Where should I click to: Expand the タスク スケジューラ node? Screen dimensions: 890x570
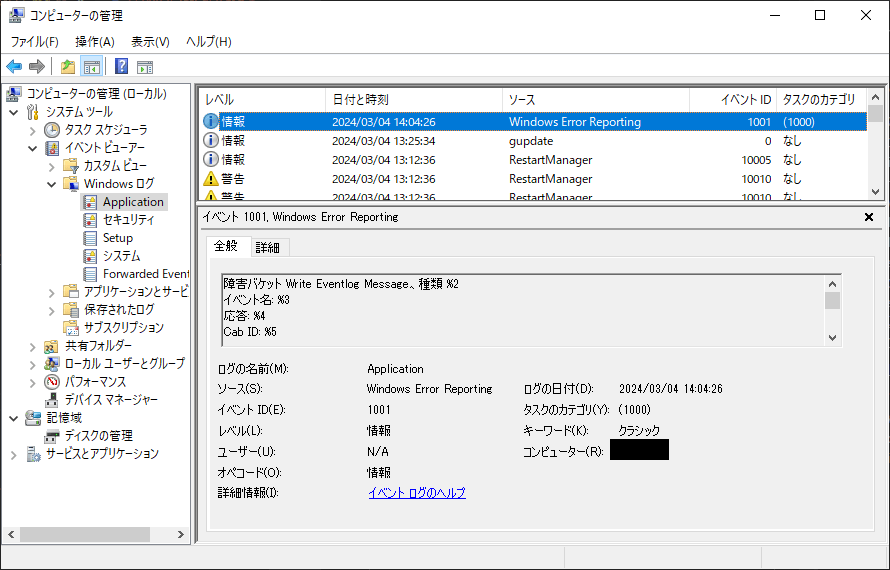pos(32,131)
